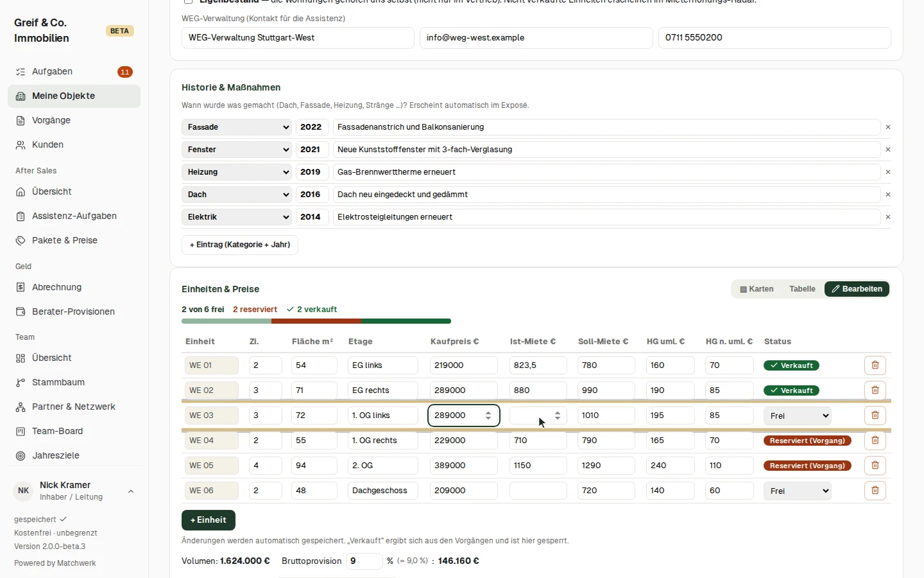924x578 pixels.
Task: Open Pakete & Preise
Action: point(74,241)
